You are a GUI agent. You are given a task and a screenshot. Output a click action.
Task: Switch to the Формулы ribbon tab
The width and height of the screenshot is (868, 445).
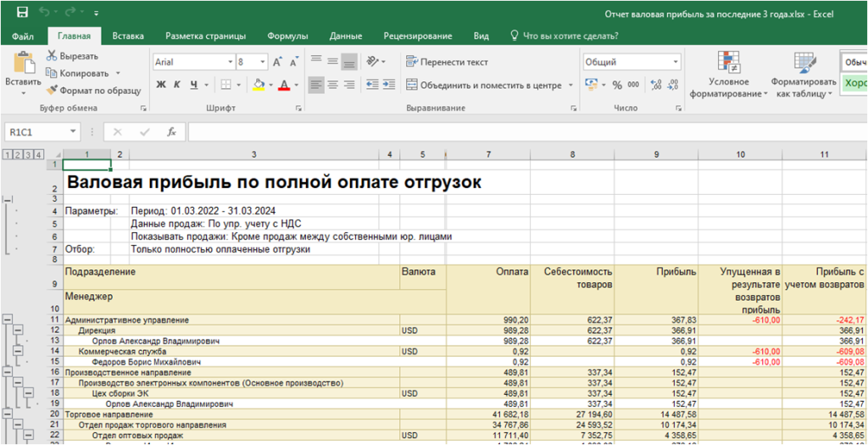tap(287, 36)
